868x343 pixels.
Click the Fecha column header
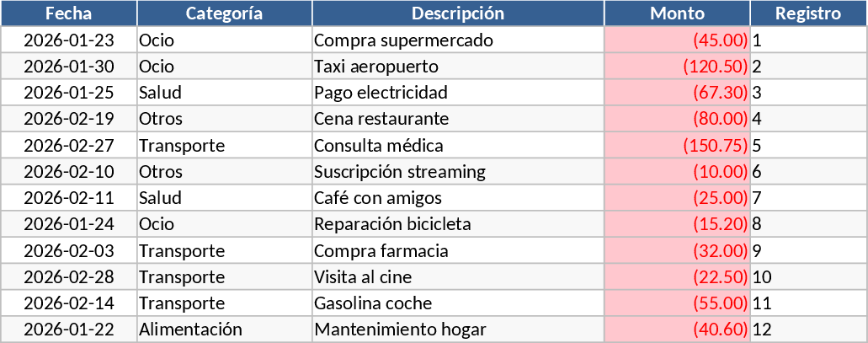(x=69, y=13)
